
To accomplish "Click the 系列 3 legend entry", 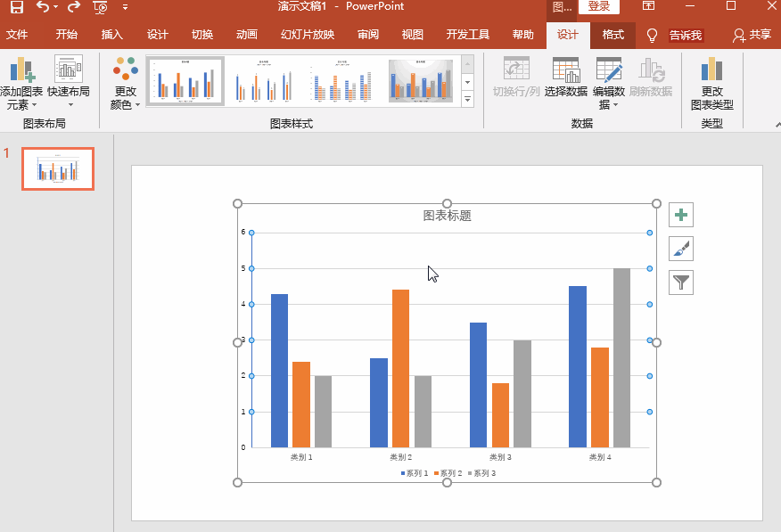I will [x=481, y=473].
